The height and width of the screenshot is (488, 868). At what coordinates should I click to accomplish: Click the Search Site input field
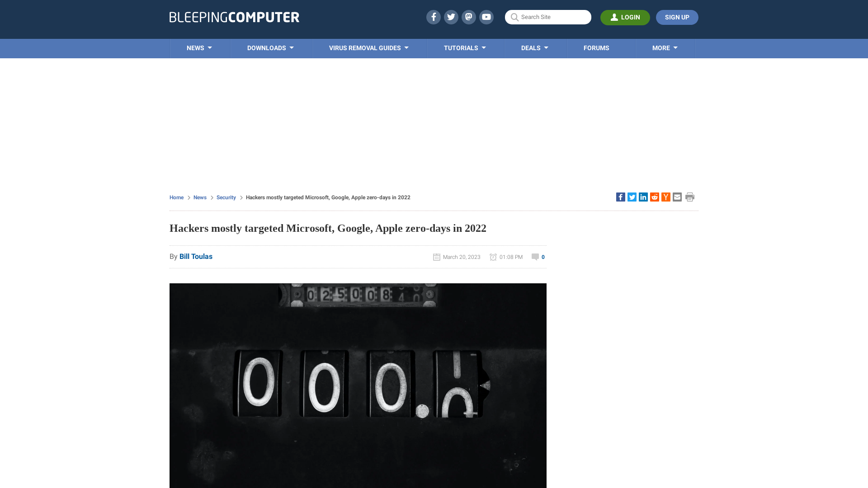[x=548, y=17]
